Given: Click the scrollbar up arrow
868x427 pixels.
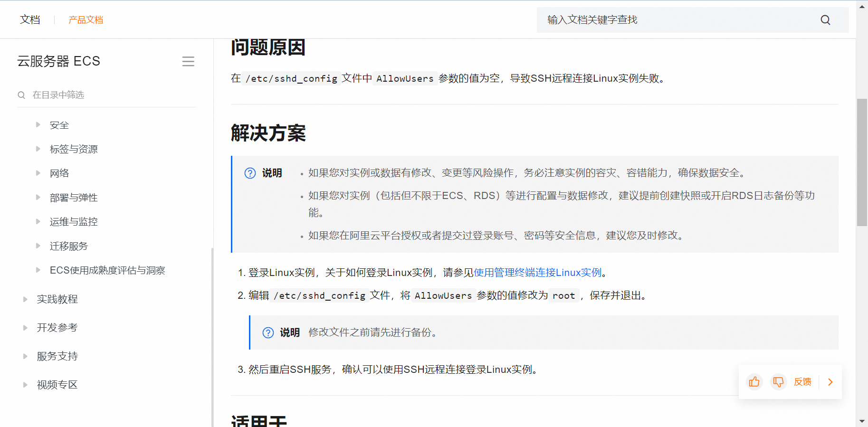Looking at the screenshot, I should pyautogui.click(x=862, y=6).
